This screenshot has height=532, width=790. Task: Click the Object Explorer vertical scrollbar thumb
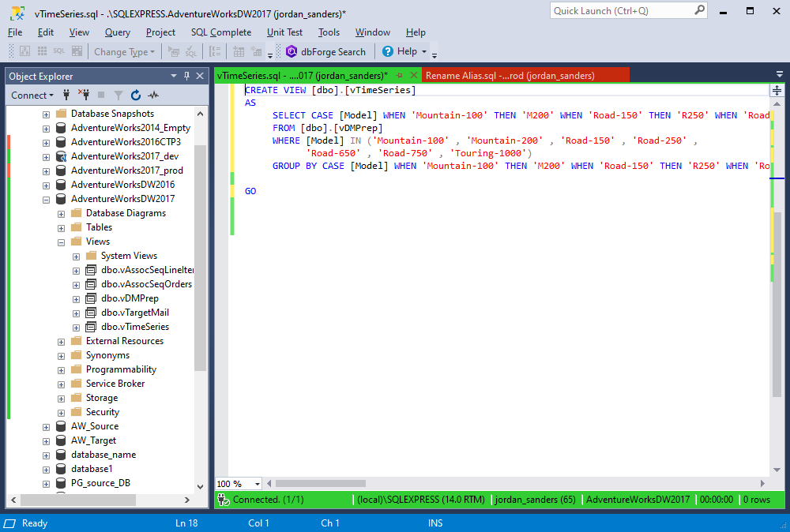tap(200, 257)
